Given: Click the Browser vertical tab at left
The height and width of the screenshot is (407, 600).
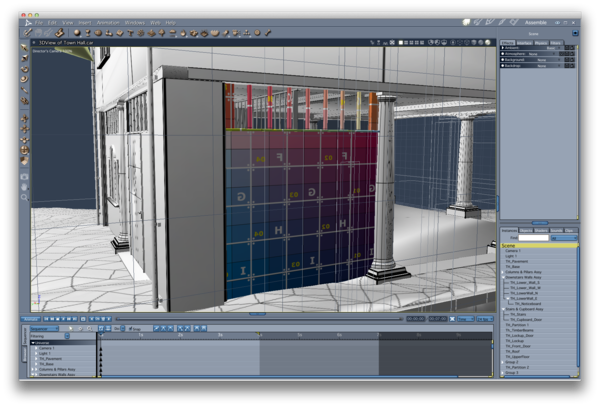Looking at the screenshot, I should (x=24, y=356).
